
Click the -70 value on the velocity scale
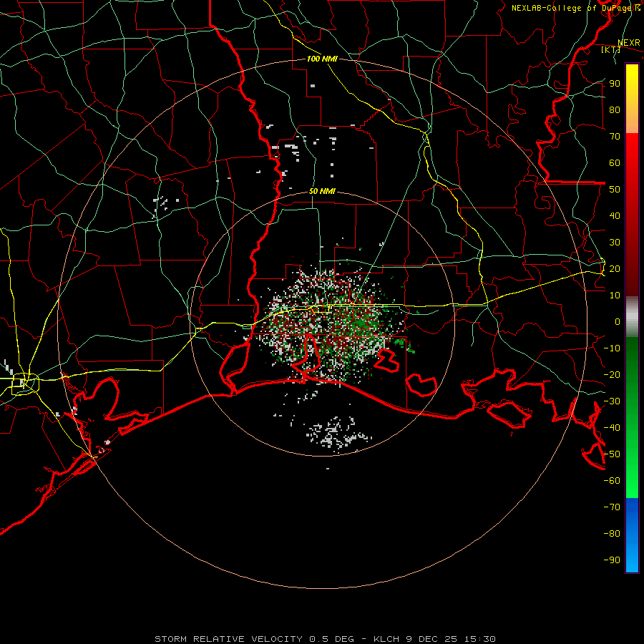coord(612,507)
